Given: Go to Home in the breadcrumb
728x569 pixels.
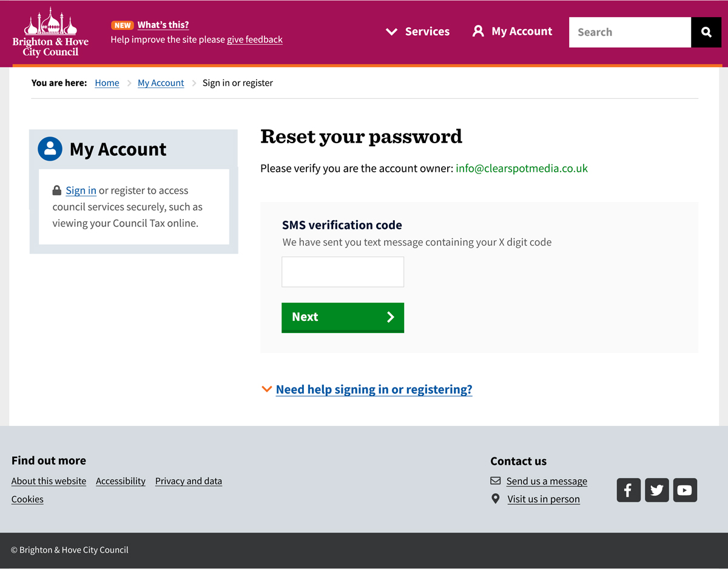Looking at the screenshot, I should 107,83.
